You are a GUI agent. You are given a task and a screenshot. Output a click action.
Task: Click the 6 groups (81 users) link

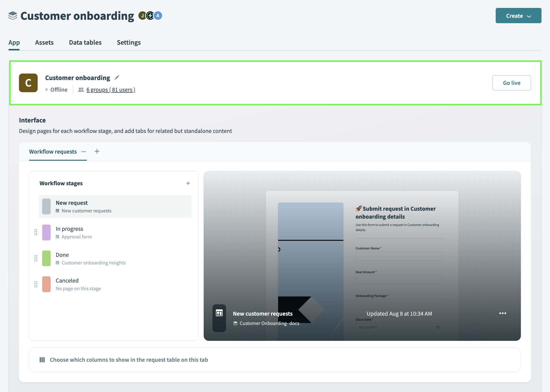[110, 89]
